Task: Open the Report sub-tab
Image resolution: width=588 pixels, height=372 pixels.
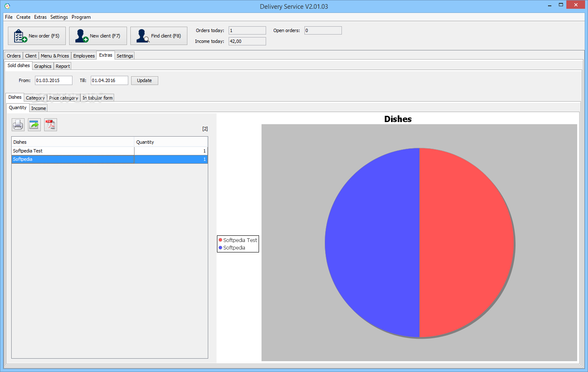Action: 63,66
